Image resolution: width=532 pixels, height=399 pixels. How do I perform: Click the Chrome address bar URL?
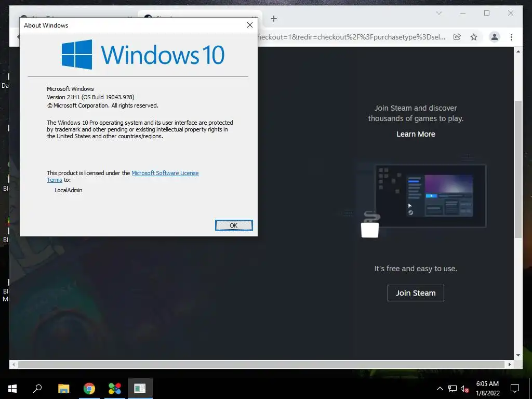352,37
